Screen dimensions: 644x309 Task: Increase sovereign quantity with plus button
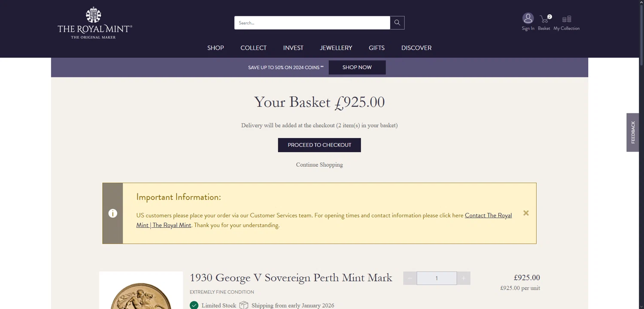click(464, 278)
